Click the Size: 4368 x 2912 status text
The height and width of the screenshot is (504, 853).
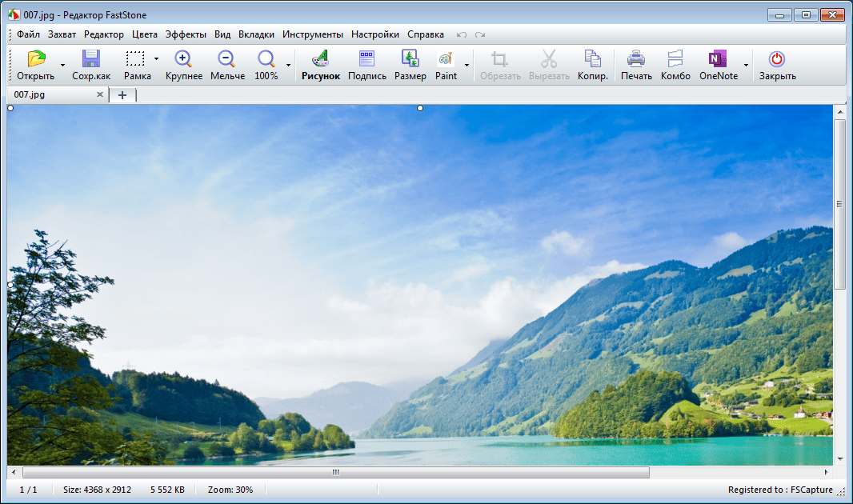pos(97,490)
